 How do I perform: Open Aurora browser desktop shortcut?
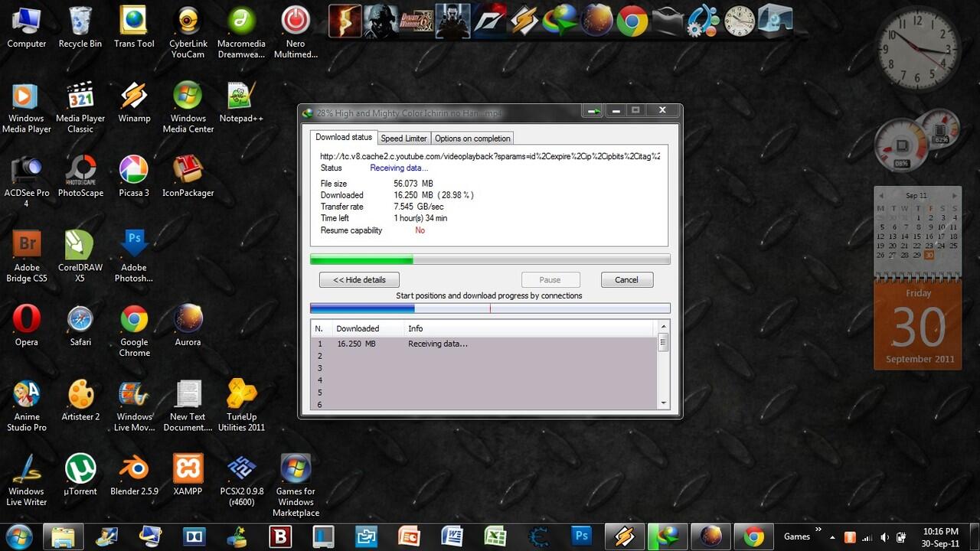(x=188, y=326)
